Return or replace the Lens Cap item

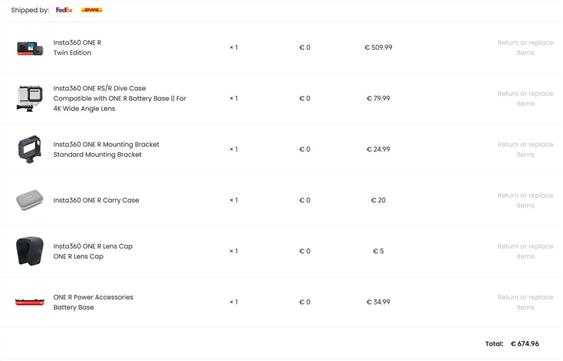[x=525, y=251]
